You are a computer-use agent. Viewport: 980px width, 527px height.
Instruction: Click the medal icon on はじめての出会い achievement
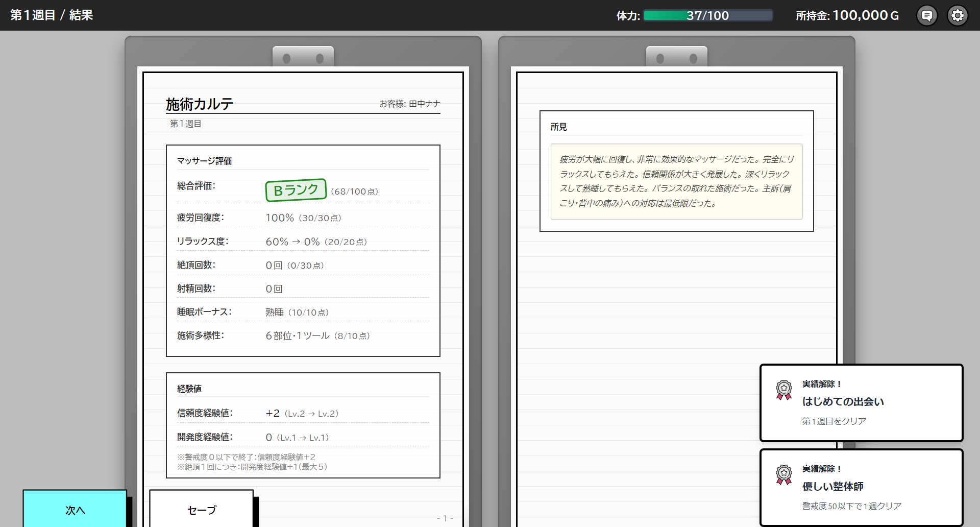coord(783,390)
